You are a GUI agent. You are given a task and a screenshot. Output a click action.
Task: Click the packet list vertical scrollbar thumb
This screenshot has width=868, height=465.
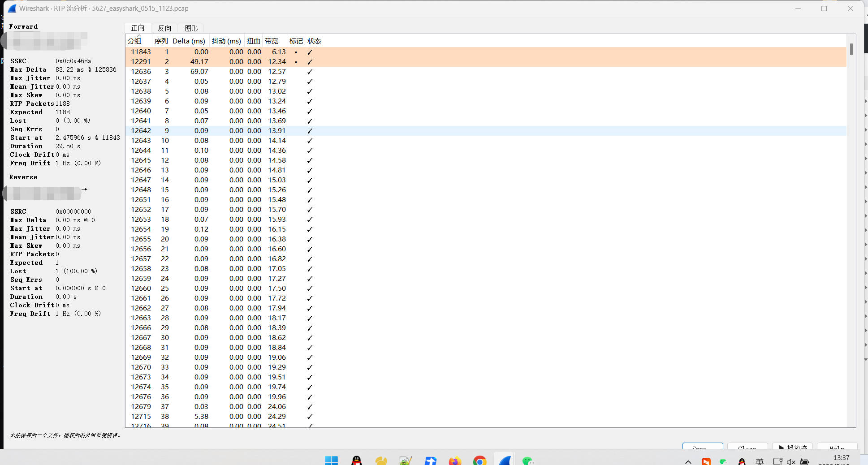coord(851,49)
